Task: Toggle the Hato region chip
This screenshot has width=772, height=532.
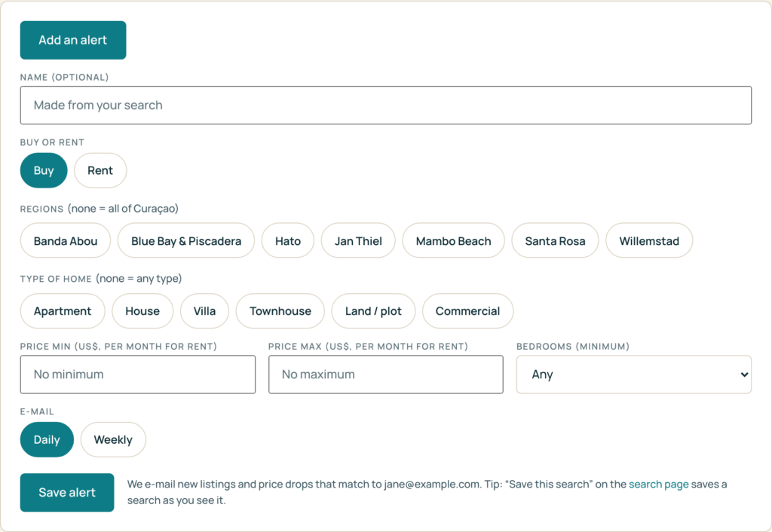Action: [x=287, y=240]
